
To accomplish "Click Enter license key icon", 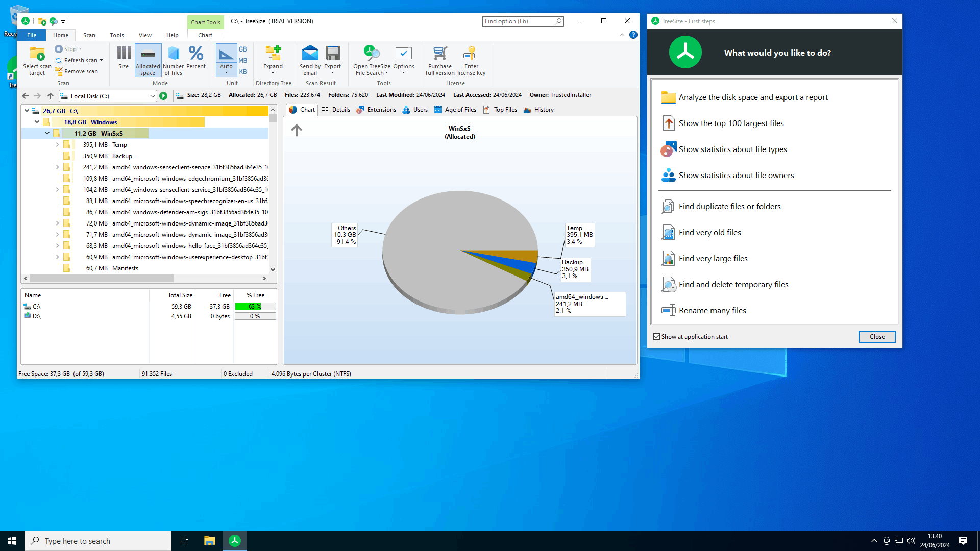I will 470,53.
